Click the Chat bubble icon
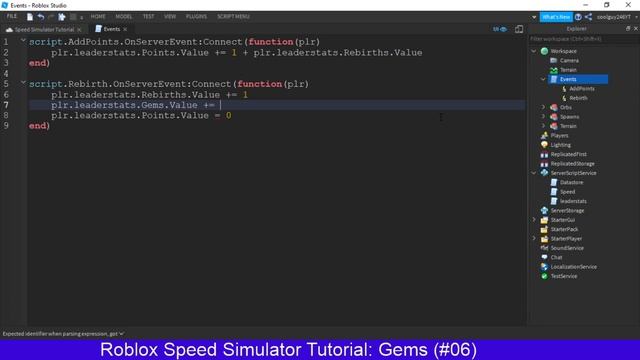This screenshot has height=360, width=640. click(x=544, y=258)
